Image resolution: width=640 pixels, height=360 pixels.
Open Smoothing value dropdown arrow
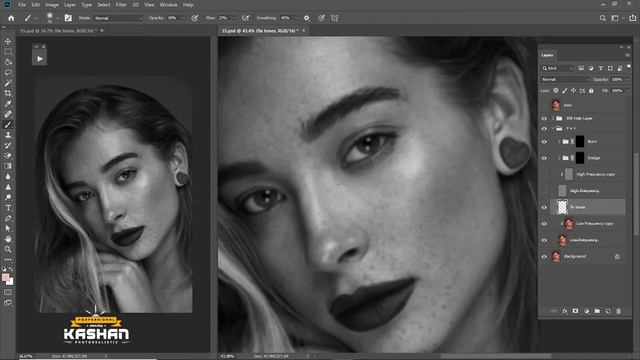click(296, 18)
